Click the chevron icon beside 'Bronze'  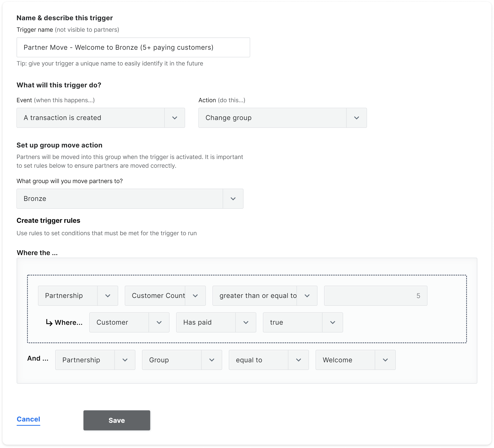click(x=233, y=198)
